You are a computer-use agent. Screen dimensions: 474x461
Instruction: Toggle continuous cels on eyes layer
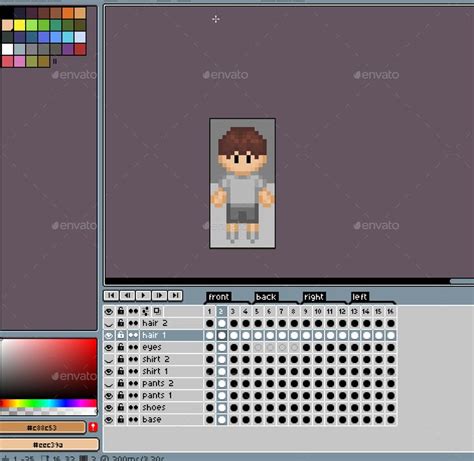coord(133,347)
